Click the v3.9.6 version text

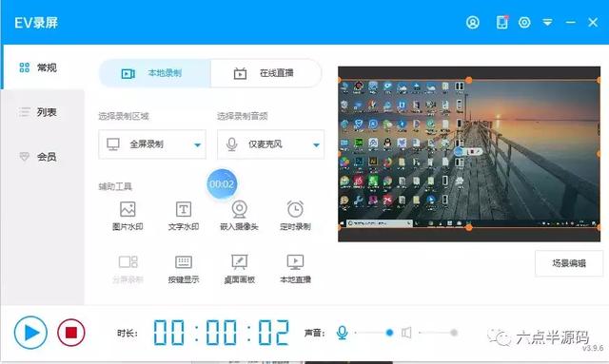click(x=593, y=348)
